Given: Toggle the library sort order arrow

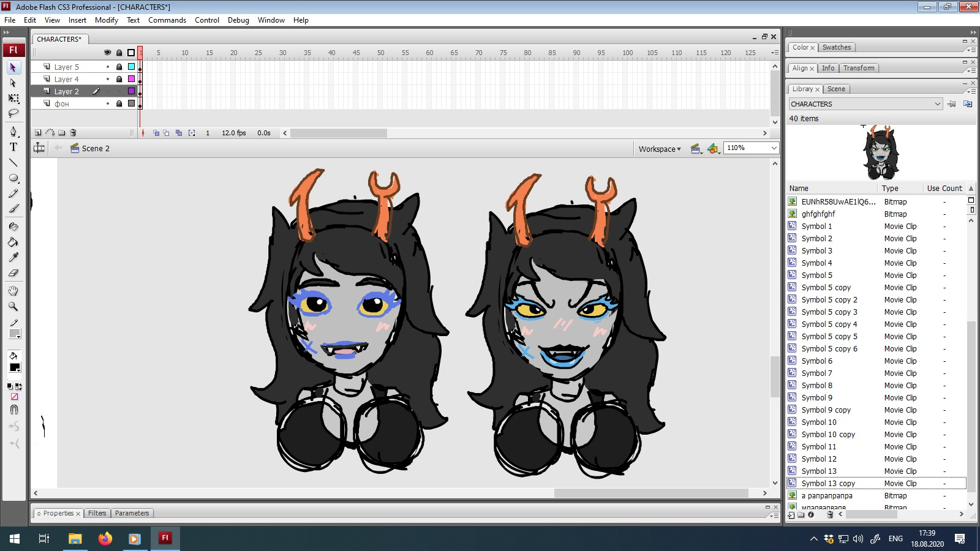Looking at the screenshot, I should click(971, 188).
